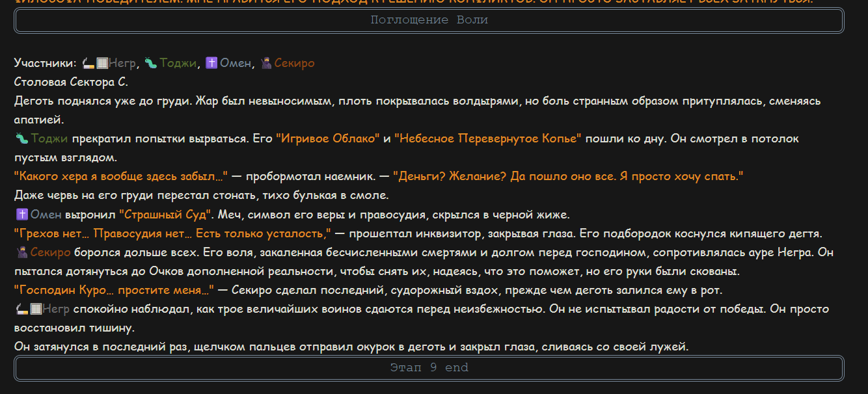Select orange name "Секиро" in the Участники line
The width and height of the screenshot is (868, 394).
coord(294,63)
